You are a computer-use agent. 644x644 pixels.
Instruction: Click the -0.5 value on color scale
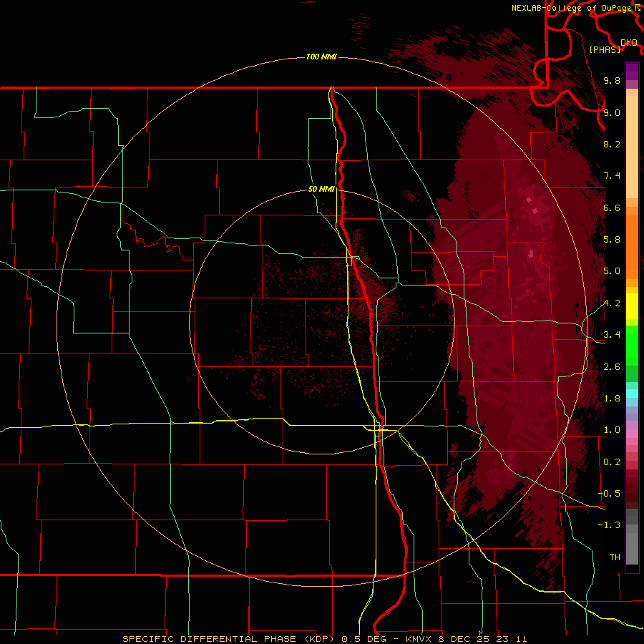[609, 494]
